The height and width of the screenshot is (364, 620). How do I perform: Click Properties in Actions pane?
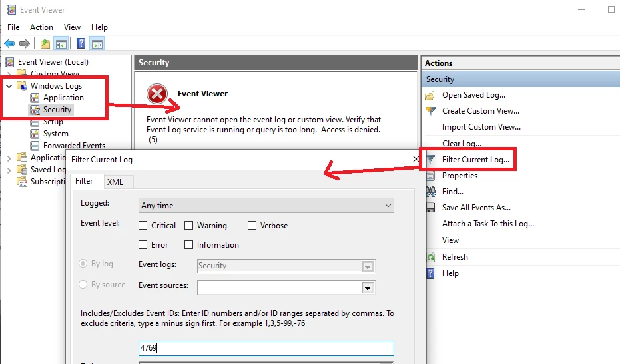(460, 176)
